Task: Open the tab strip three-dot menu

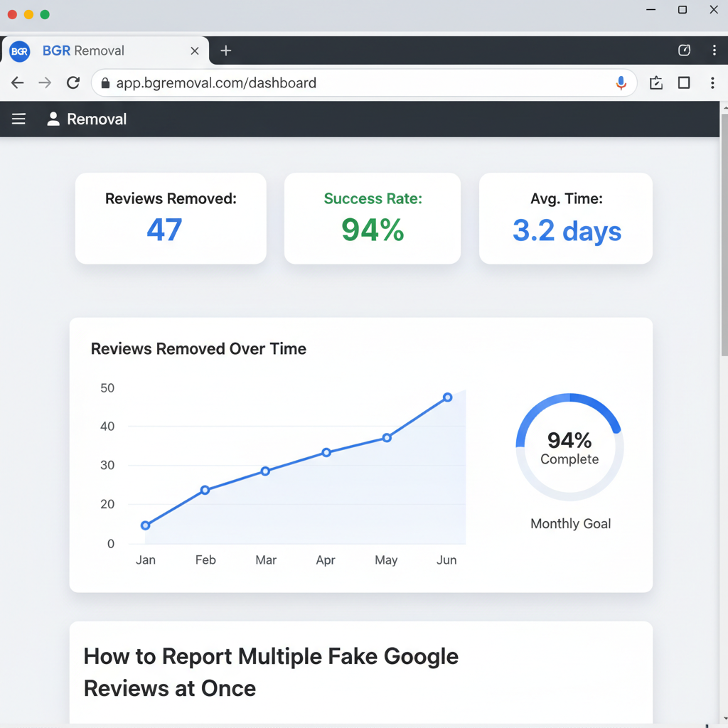Action: coord(714,50)
